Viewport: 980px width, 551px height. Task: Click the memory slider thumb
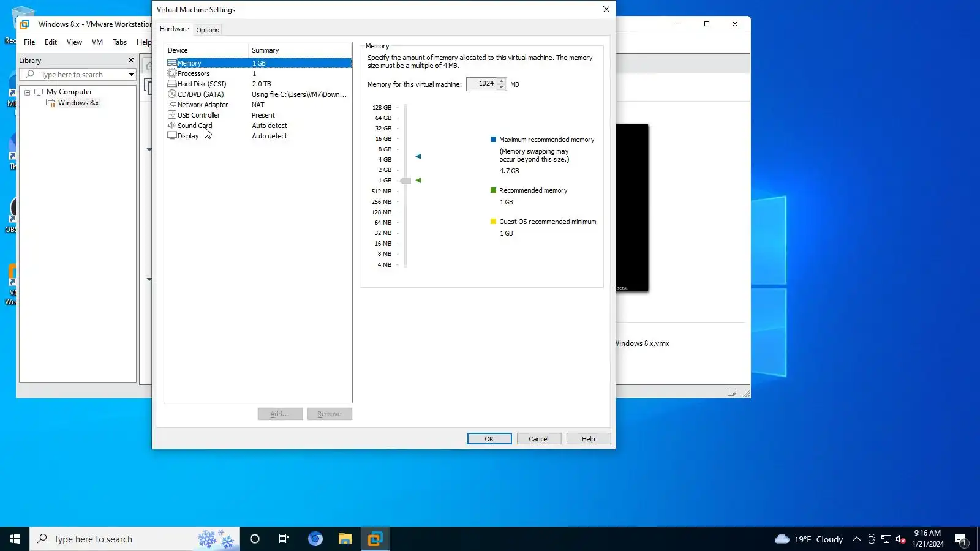[405, 181]
